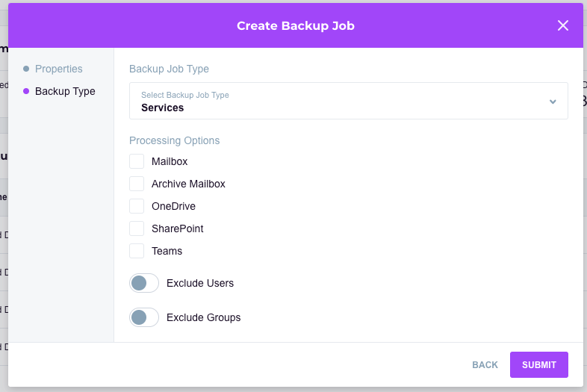587x392 pixels.
Task: Close the Create Backup Job dialog
Action: [x=563, y=26]
